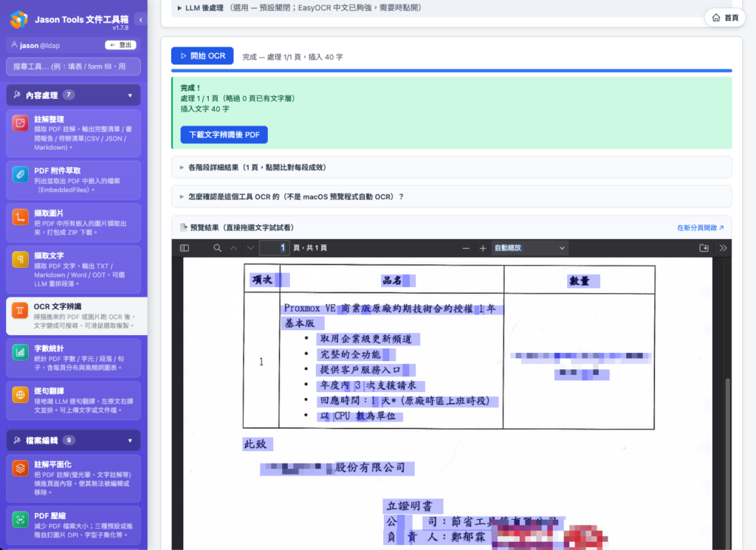Viewport: 756px width, 550px height.
Task: Click the 數量 table header
Action: (x=580, y=281)
